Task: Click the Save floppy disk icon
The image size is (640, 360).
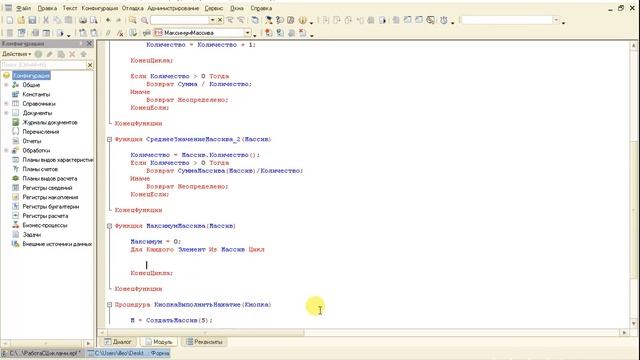Action: tap(32, 20)
